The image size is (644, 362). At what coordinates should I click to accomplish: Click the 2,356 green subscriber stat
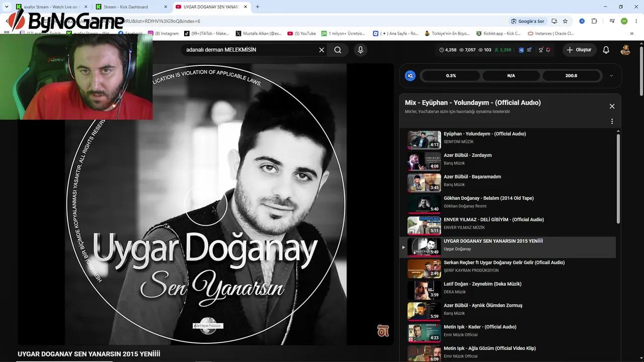[503, 50]
